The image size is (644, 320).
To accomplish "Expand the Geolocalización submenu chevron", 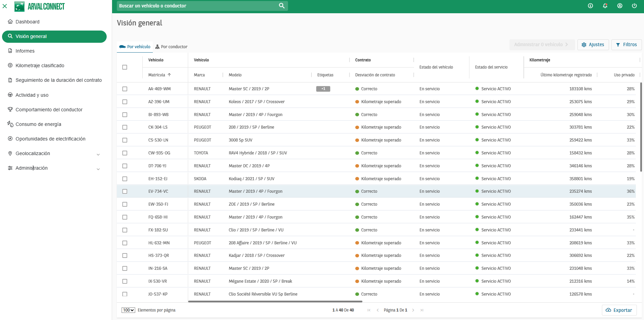I will [x=98, y=154].
